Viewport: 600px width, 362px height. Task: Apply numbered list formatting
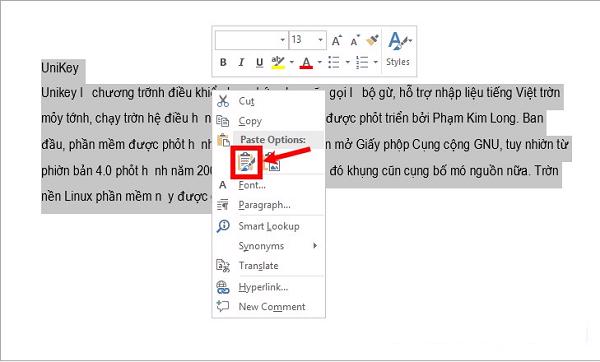coord(362,62)
